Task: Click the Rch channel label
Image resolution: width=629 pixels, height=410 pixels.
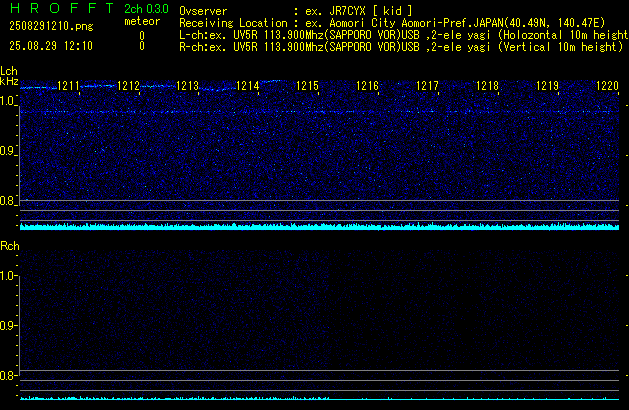Action: pyautogui.click(x=10, y=246)
